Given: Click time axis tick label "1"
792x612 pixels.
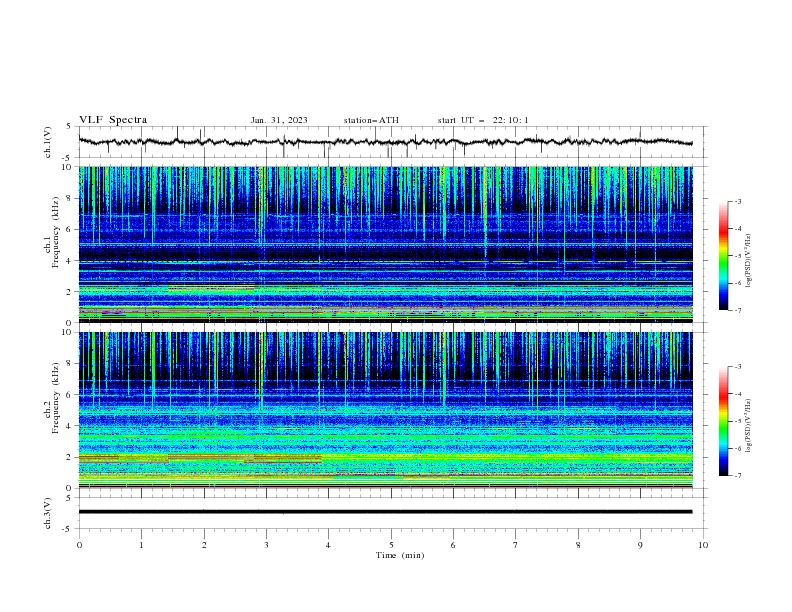Looking at the screenshot, I should pos(141,545).
